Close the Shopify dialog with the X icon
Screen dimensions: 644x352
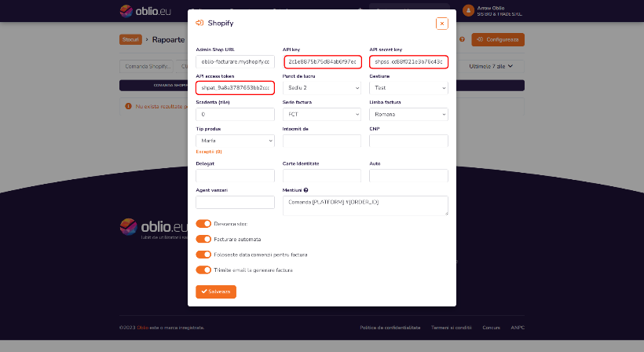tap(442, 24)
